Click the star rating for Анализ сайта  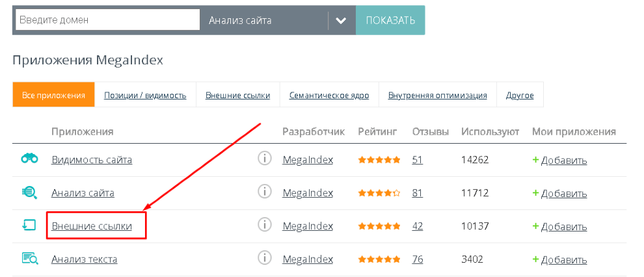379,193
